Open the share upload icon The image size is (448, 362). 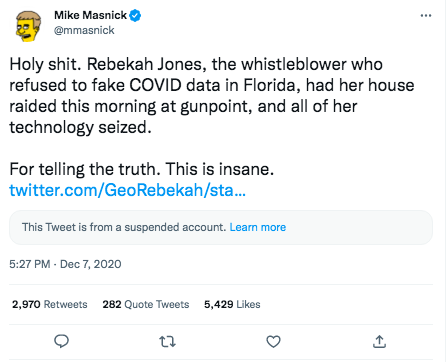pos(379,342)
